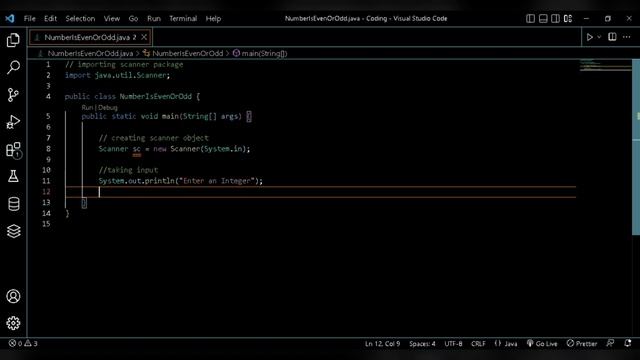Click the editor vertical scrollbar
640x360 pixels.
[x=636, y=147]
